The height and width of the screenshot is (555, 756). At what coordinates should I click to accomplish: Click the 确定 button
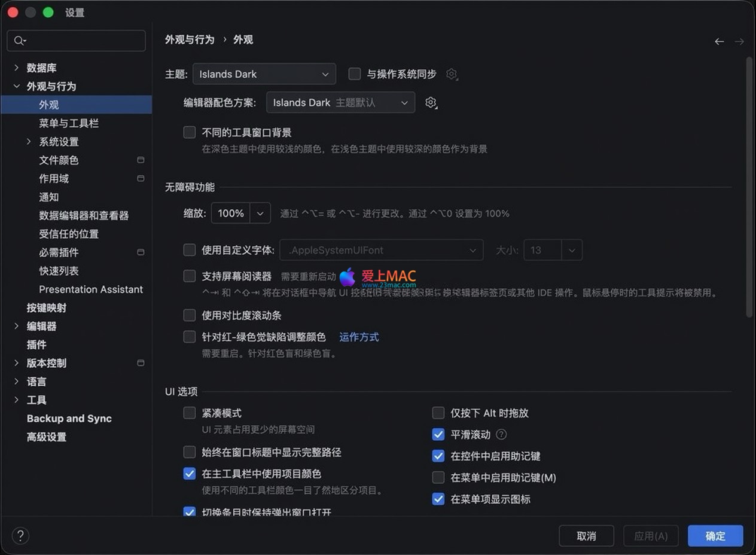click(715, 536)
